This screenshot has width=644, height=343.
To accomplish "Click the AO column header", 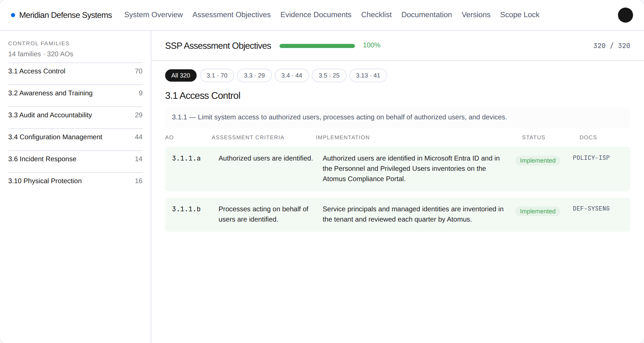I will (169, 138).
